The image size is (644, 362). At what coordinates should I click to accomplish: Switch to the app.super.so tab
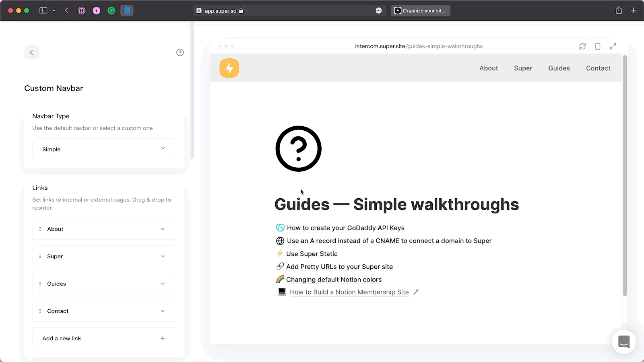[x=289, y=11]
